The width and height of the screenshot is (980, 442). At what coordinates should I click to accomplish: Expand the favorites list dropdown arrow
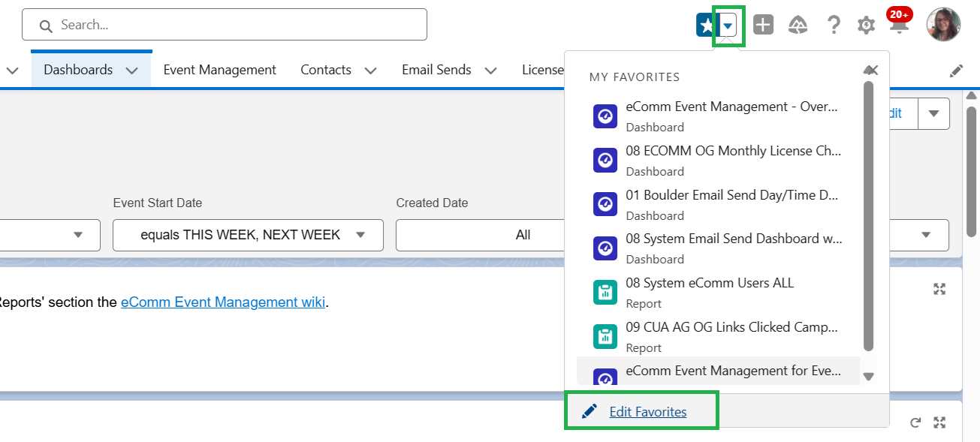728,26
